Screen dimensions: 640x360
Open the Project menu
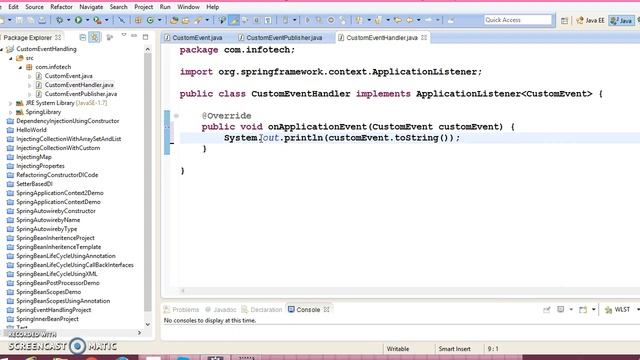144,7
